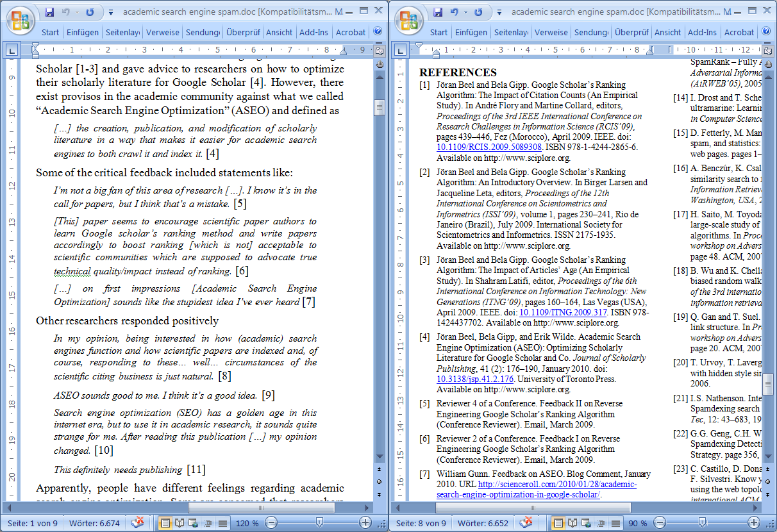Open the Office button in right window

coord(409,19)
